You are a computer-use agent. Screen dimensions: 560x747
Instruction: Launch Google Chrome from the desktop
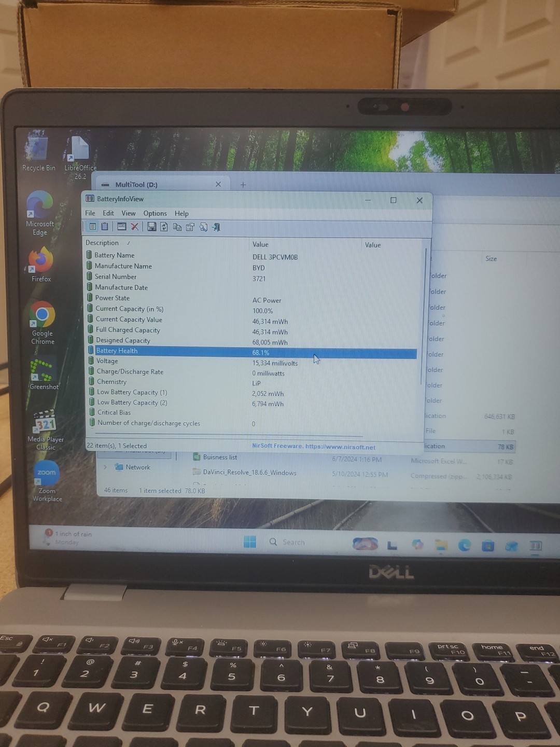pos(42,323)
